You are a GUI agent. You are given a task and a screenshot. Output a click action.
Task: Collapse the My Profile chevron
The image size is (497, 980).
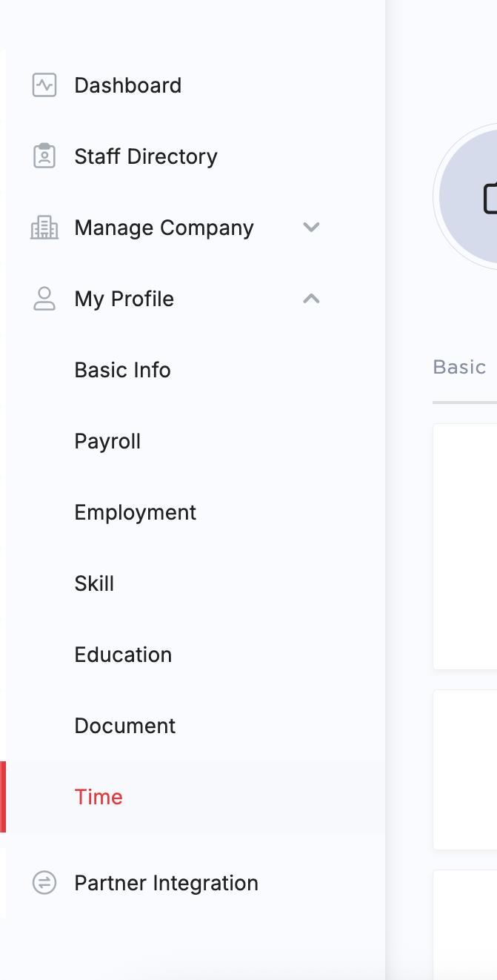[311, 299]
